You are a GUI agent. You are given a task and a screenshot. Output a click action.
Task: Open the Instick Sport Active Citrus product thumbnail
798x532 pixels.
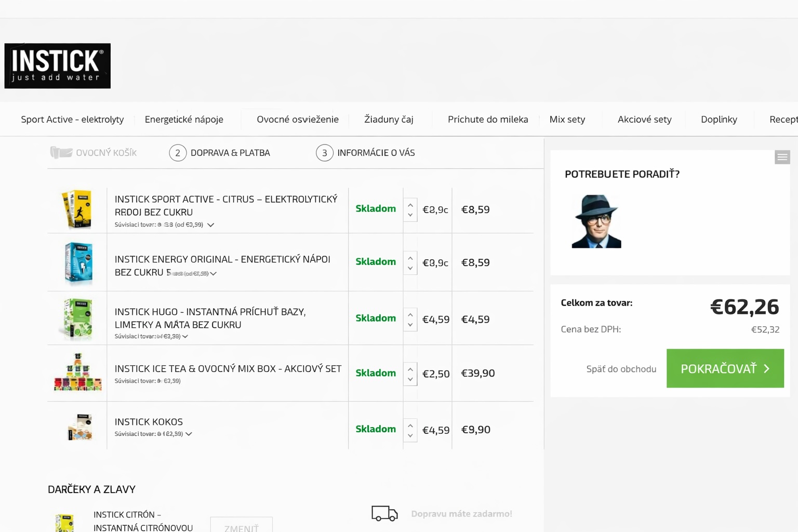[77, 209]
